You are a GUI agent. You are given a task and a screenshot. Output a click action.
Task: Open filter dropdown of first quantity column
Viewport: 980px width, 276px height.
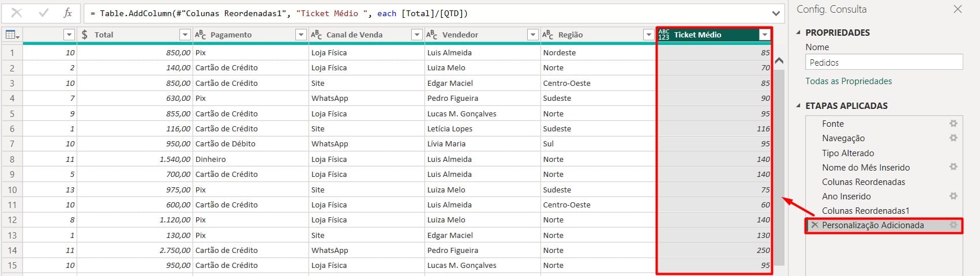tap(69, 35)
